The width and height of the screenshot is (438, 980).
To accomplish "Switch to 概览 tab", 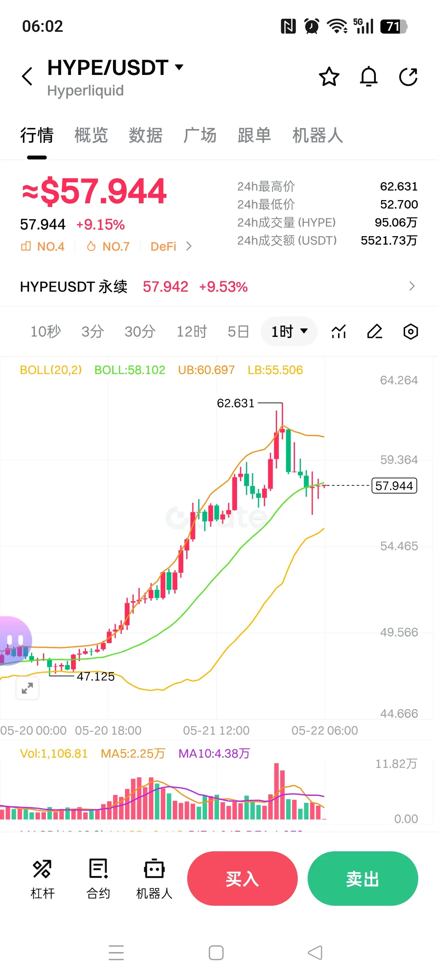I will coord(91,135).
